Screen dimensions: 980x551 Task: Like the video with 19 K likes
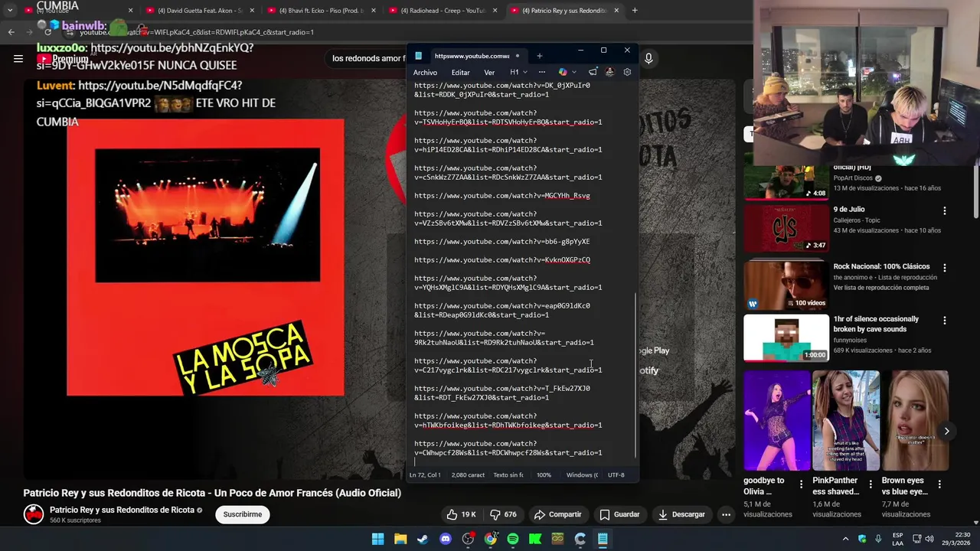(462, 514)
